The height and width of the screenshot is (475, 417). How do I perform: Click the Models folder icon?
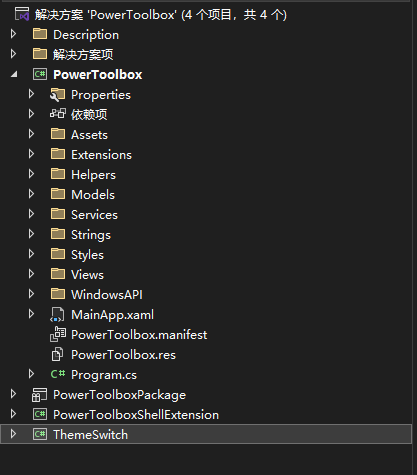pyautogui.click(x=58, y=194)
